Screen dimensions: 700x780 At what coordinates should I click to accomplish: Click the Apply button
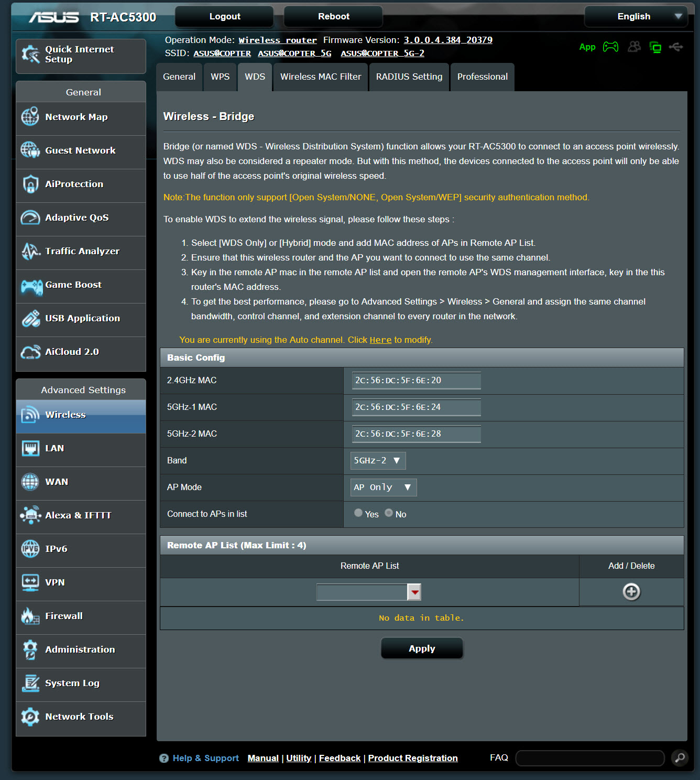click(x=422, y=648)
